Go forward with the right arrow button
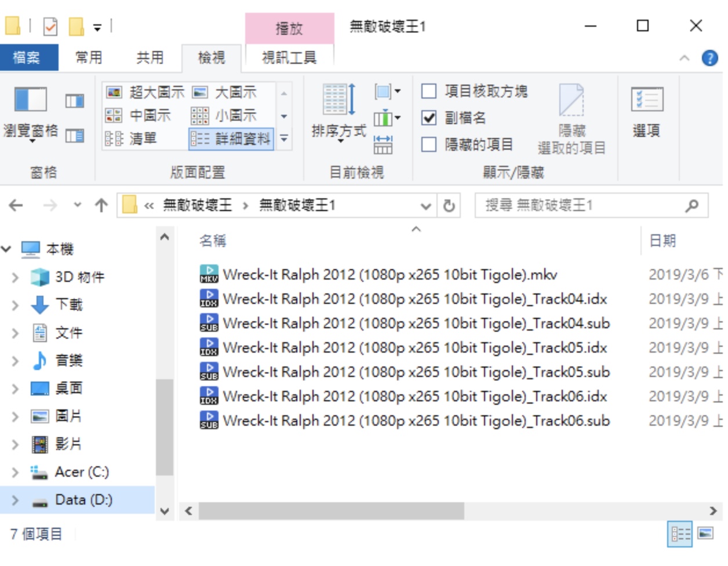The image size is (728, 566). coord(50,205)
